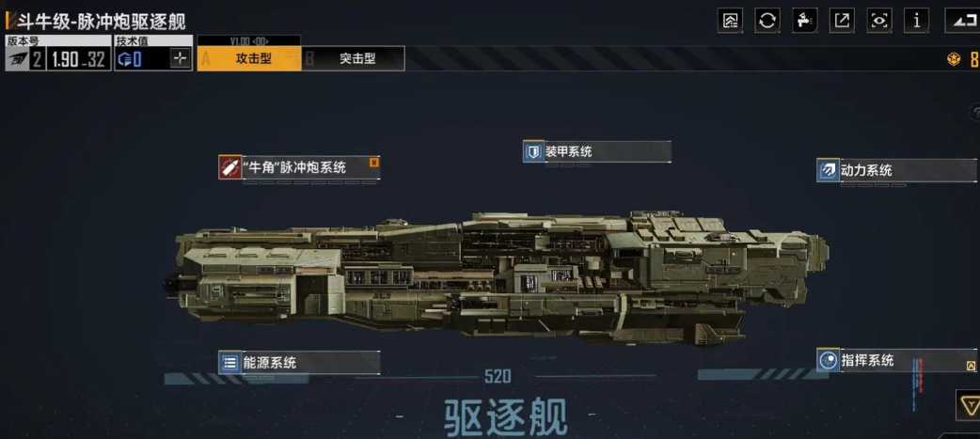
Task: Select the 动力系统 propulsion module
Action: 896,170
